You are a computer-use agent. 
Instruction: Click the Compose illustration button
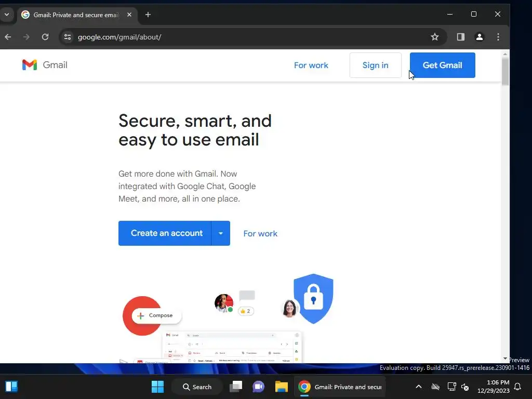click(x=157, y=315)
